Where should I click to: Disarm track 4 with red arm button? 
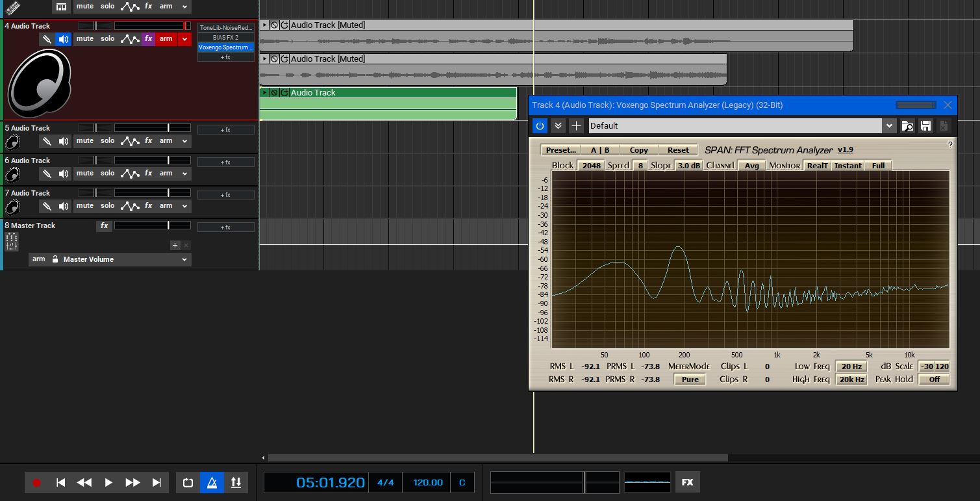[166, 39]
